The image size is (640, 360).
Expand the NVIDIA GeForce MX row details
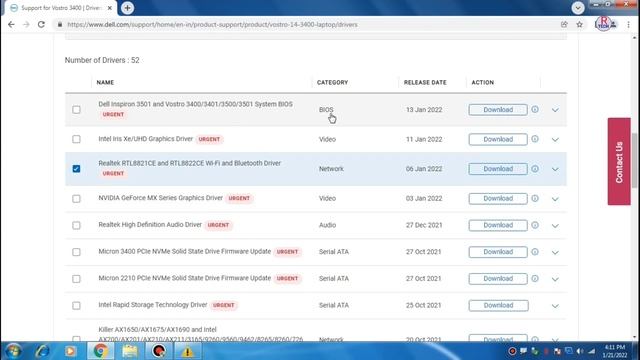click(555, 199)
